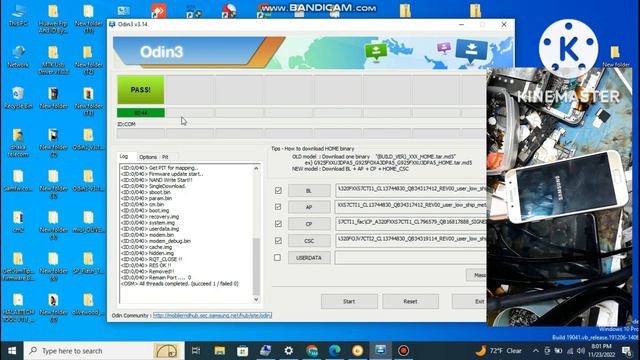Open Task View from taskbar
Viewport: 640px width, 360px height.
196,351
